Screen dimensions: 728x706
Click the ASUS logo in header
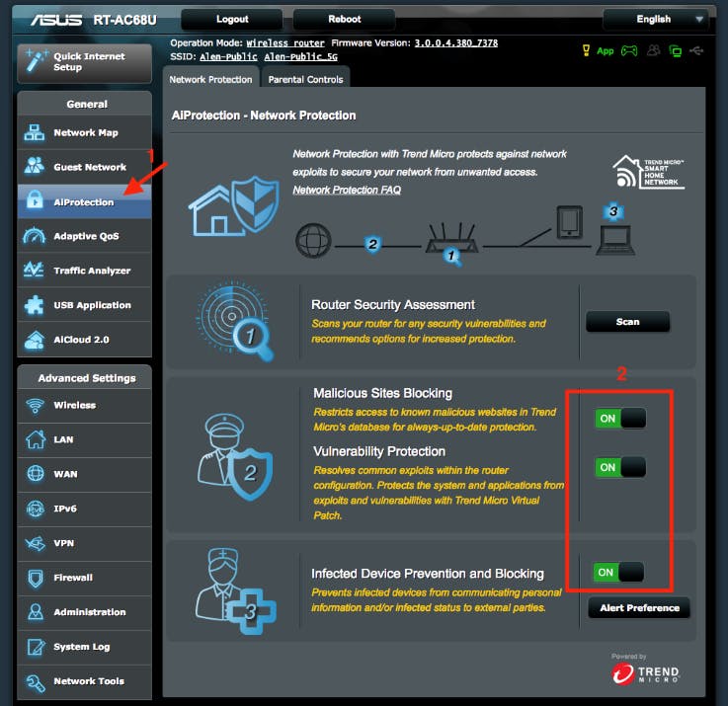56,20
